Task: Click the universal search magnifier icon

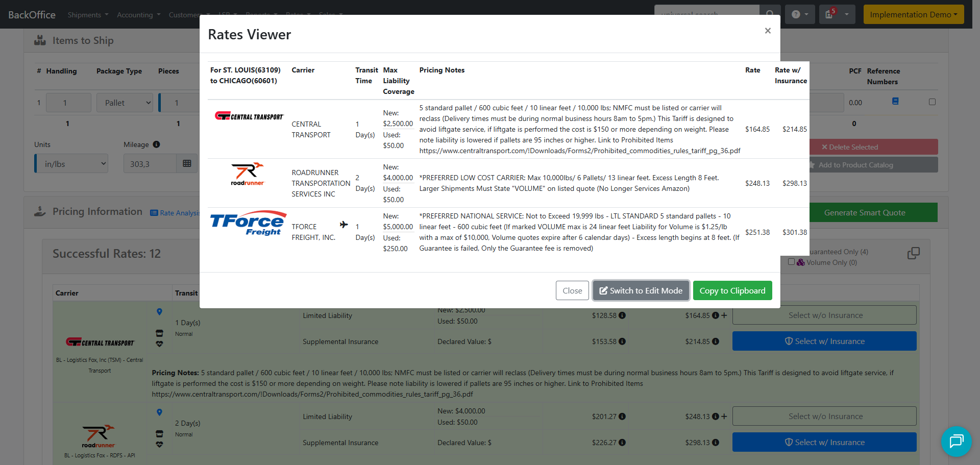Action: click(770, 14)
